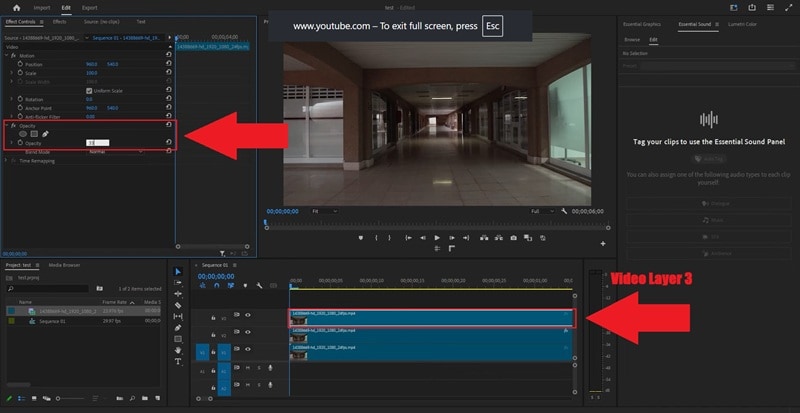Reset the Position parameter
The height and width of the screenshot is (413, 800).
tap(169, 64)
